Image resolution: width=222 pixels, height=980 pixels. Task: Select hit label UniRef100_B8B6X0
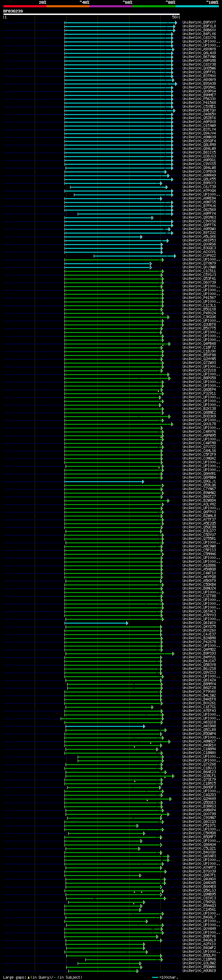199,30
